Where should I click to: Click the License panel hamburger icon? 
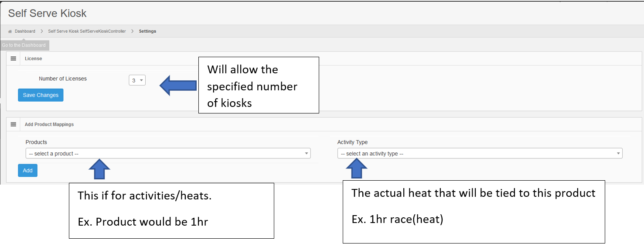coord(14,58)
